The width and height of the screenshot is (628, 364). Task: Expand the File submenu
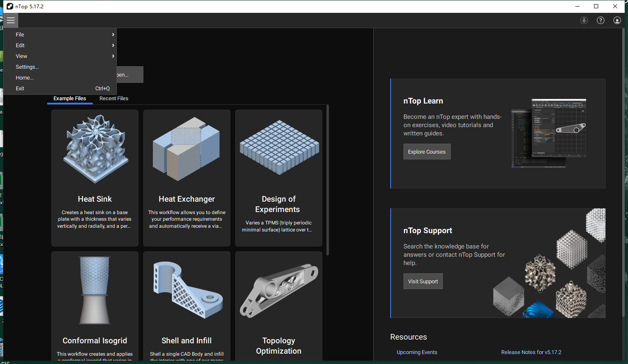pos(60,35)
